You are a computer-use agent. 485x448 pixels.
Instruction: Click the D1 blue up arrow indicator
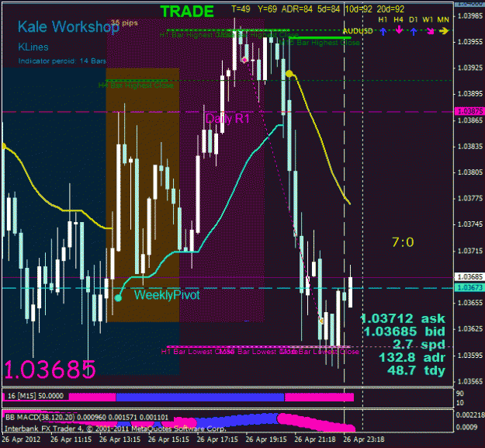pos(414,31)
